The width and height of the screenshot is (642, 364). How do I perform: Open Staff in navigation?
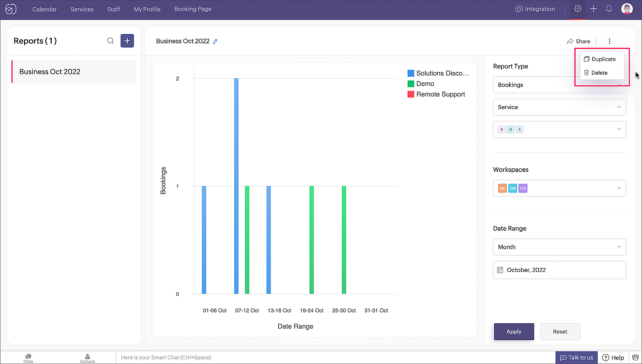tap(114, 9)
